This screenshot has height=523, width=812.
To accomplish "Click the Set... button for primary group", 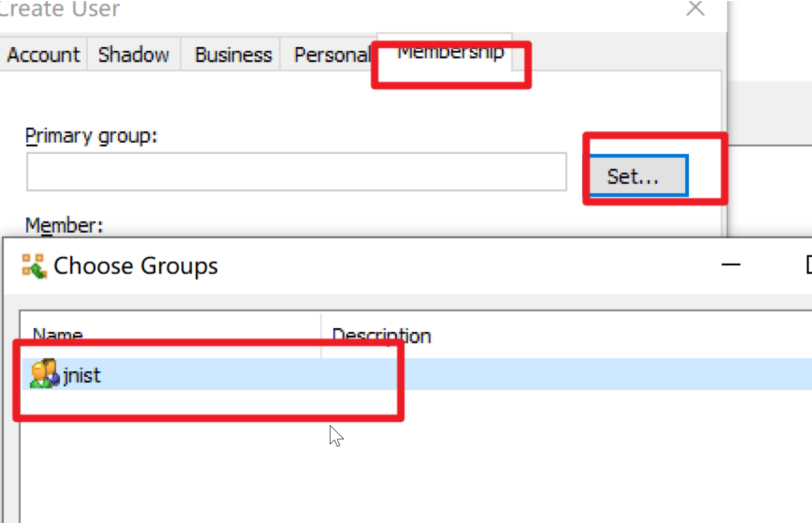I will pyautogui.click(x=639, y=176).
